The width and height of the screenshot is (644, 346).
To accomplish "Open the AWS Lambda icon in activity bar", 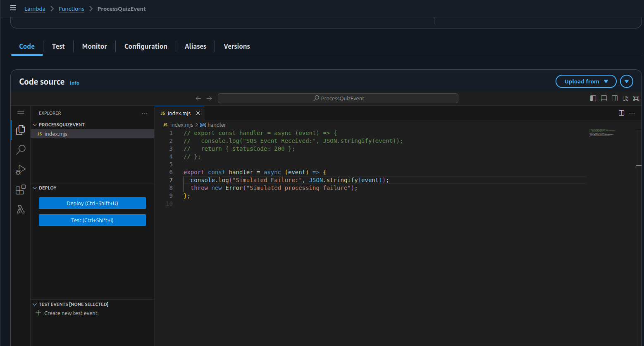I will (20, 209).
